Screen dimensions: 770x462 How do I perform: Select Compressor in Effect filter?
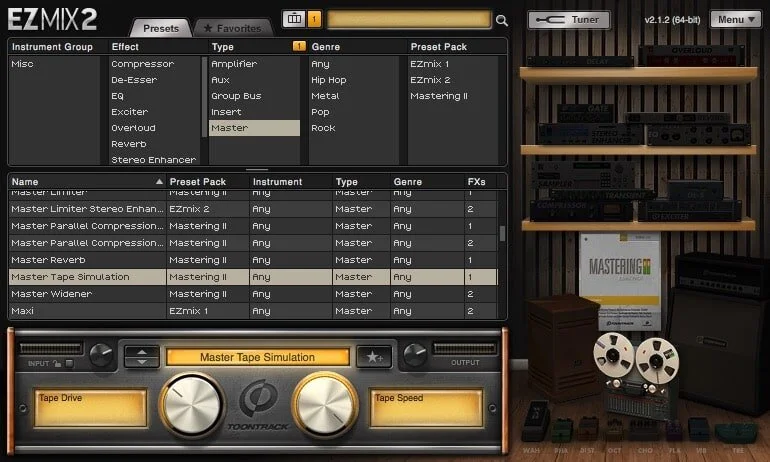coord(155,64)
